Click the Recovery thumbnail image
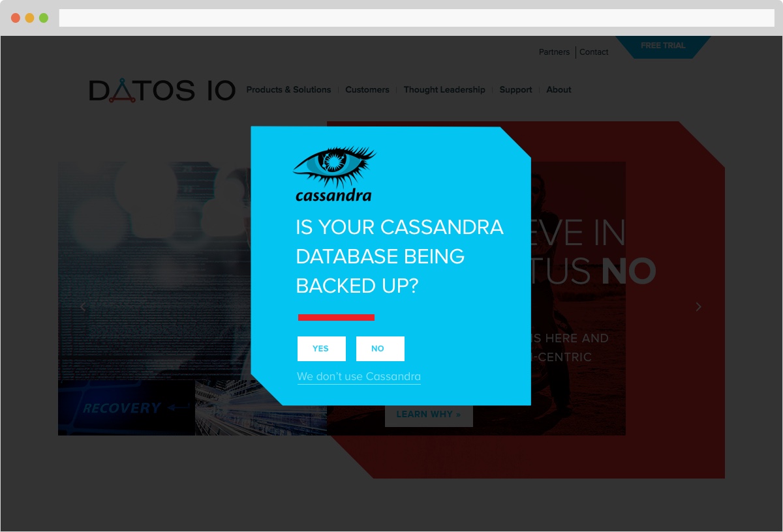This screenshot has height=532, width=783. point(127,408)
